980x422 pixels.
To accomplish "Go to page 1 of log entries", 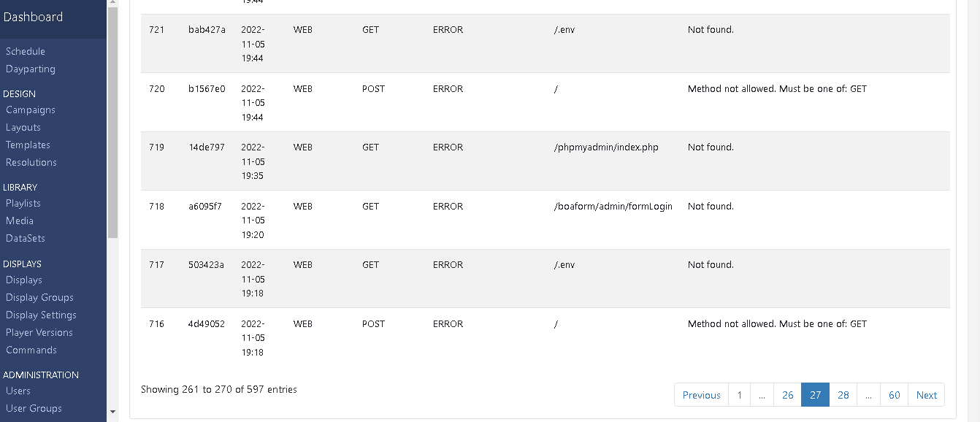I will pyautogui.click(x=739, y=395).
